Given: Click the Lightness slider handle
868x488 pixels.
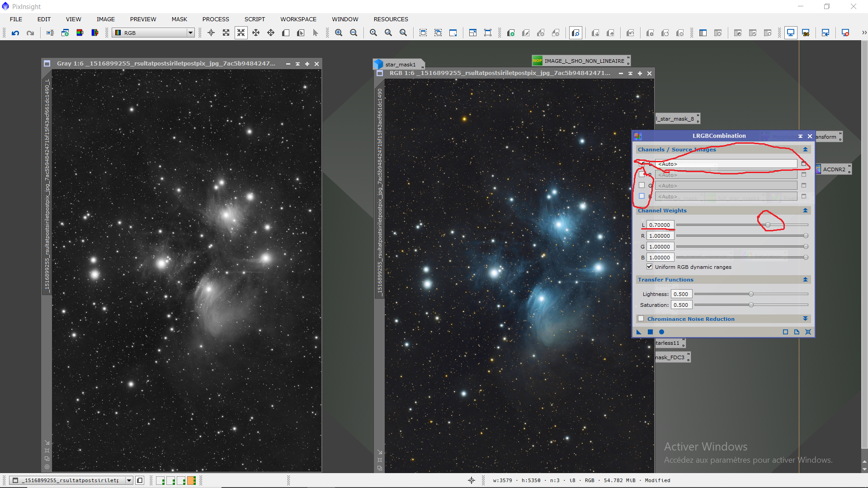Looking at the screenshot, I should point(751,294).
